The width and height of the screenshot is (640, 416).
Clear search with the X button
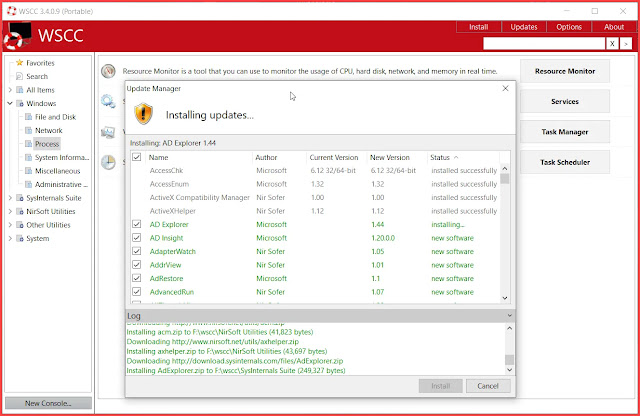pos(612,44)
